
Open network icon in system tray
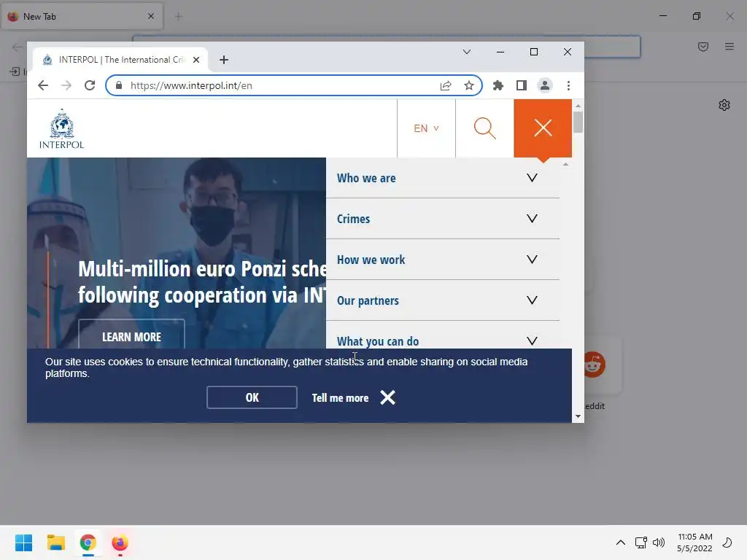pyautogui.click(x=640, y=542)
